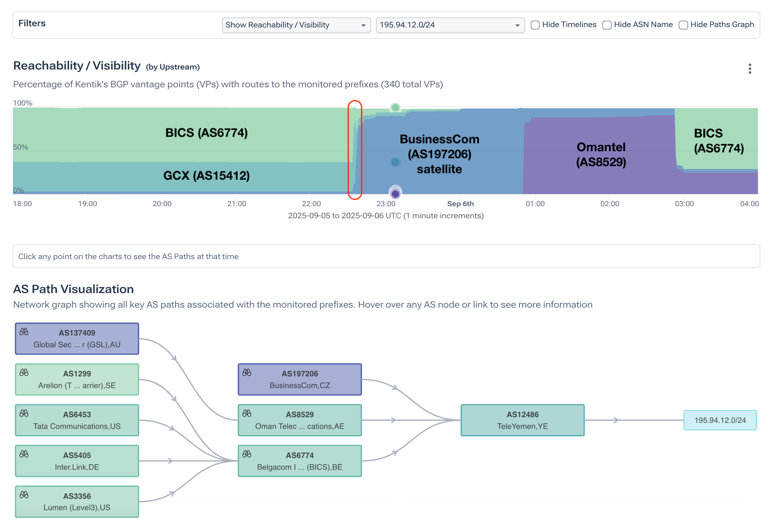Click the Sep 6th axis label

click(460, 204)
